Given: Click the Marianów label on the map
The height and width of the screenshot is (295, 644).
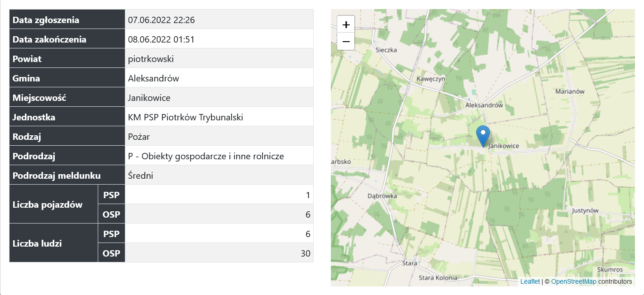Looking at the screenshot, I should (x=569, y=91).
